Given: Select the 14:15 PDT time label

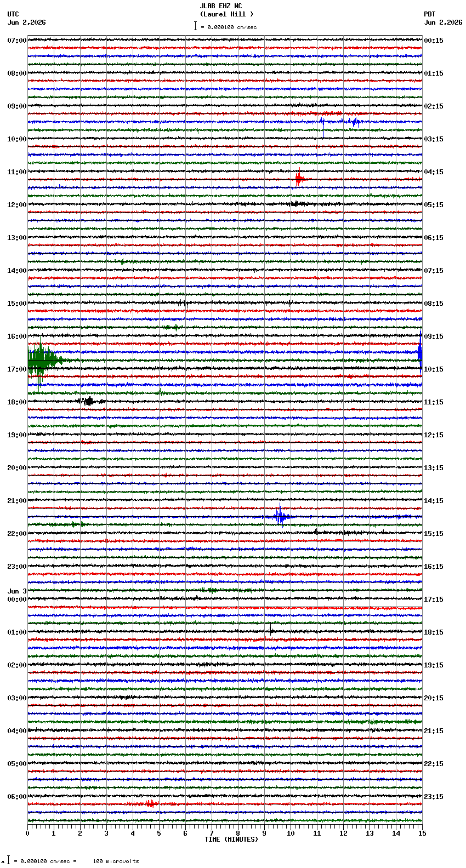Looking at the screenshot, I should pos(434,501).
